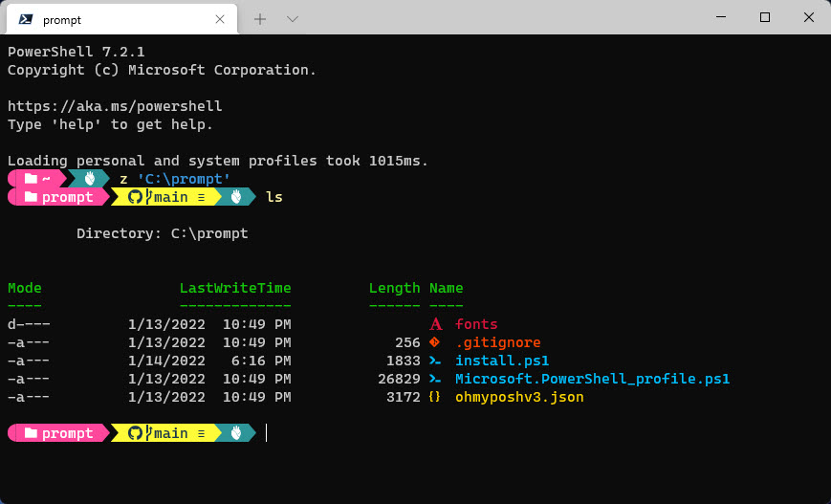
Task: Close the prompt tab
Action: 220,20
